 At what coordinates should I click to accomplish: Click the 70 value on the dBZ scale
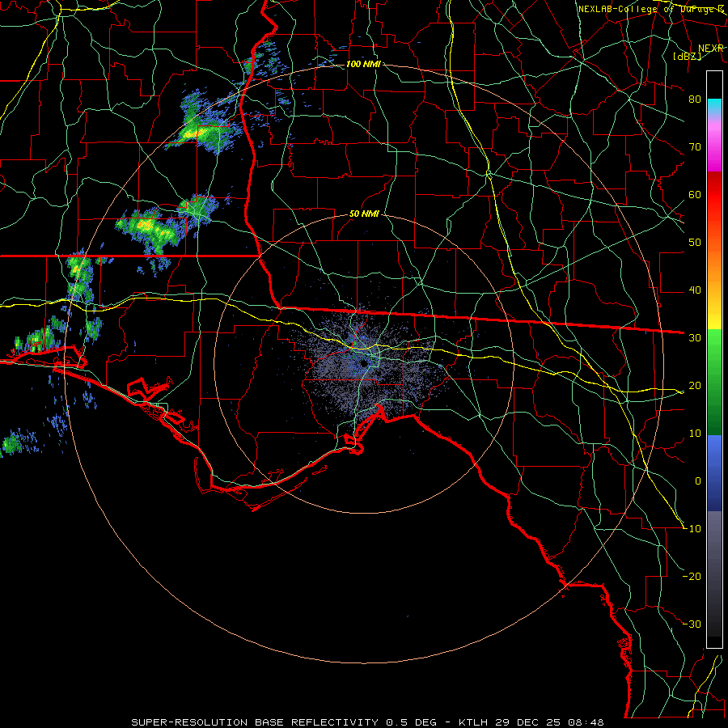pos(695,147)
